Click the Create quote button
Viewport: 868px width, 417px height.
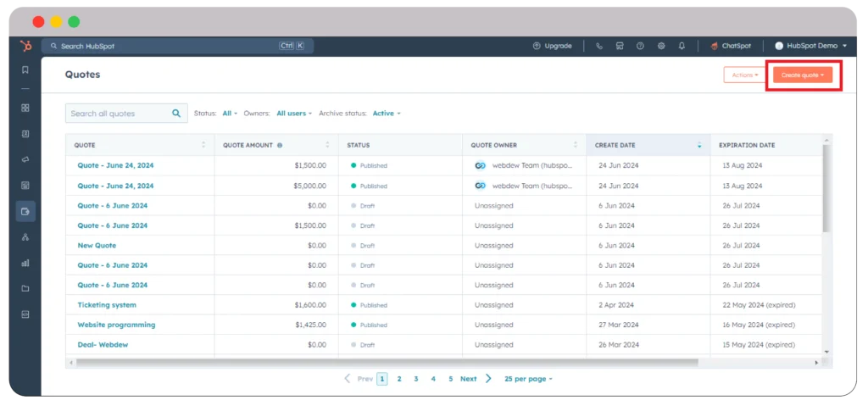802,75
